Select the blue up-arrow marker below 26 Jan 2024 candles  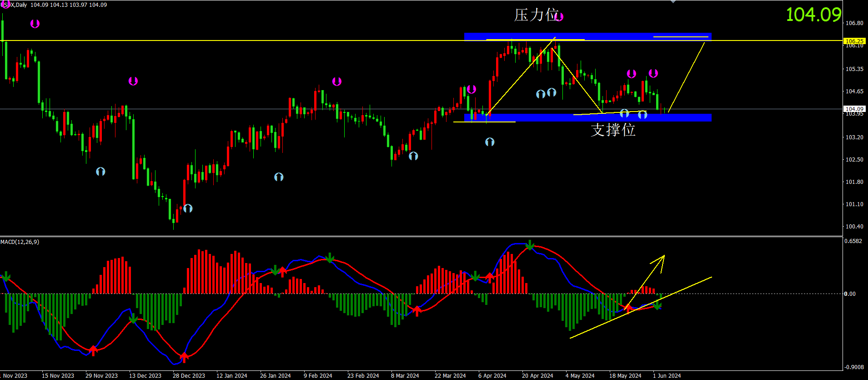(x=279, y=177)
